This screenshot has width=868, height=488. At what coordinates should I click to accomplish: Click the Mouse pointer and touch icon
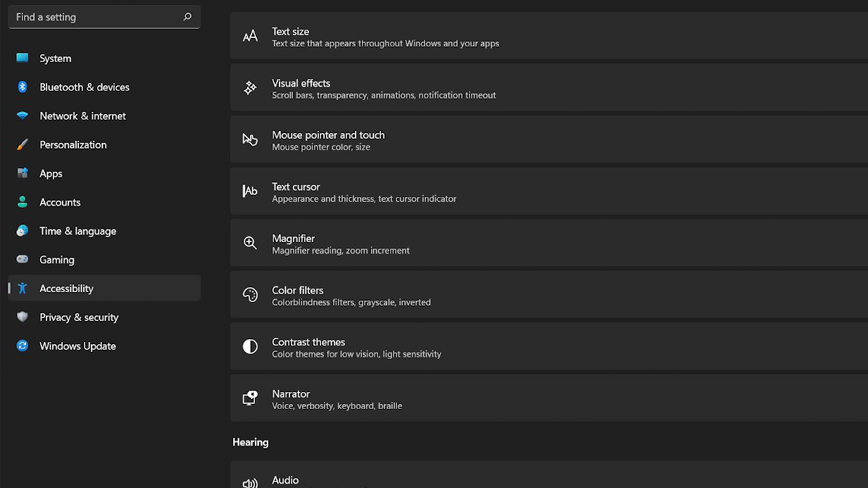[x=250, y=139]
